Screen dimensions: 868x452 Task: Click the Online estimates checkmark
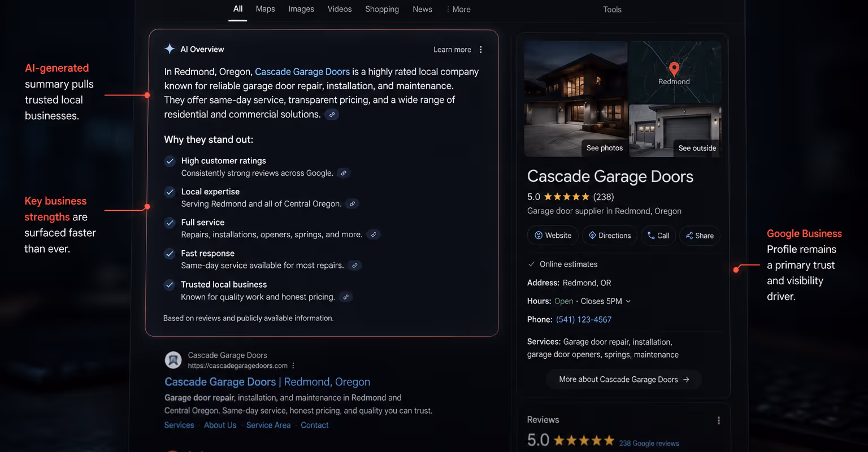pyautogui.click(x=531, y=264)
